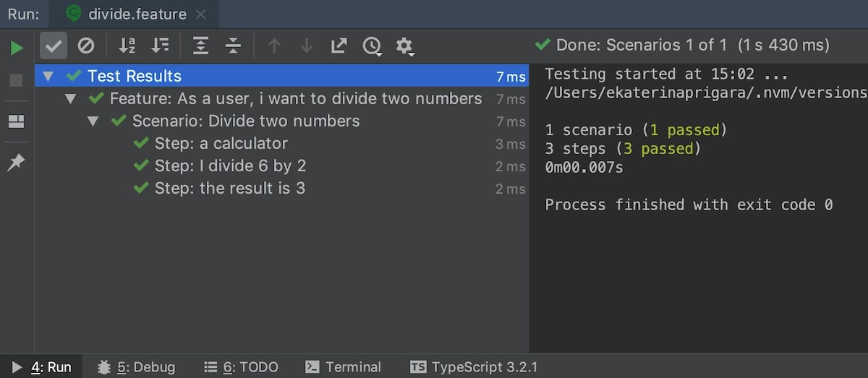The width and height of the screenshot is (868, 378).
Task: Click the cucumber icon on divide.feature tab
Action: (x=73, y=14)
